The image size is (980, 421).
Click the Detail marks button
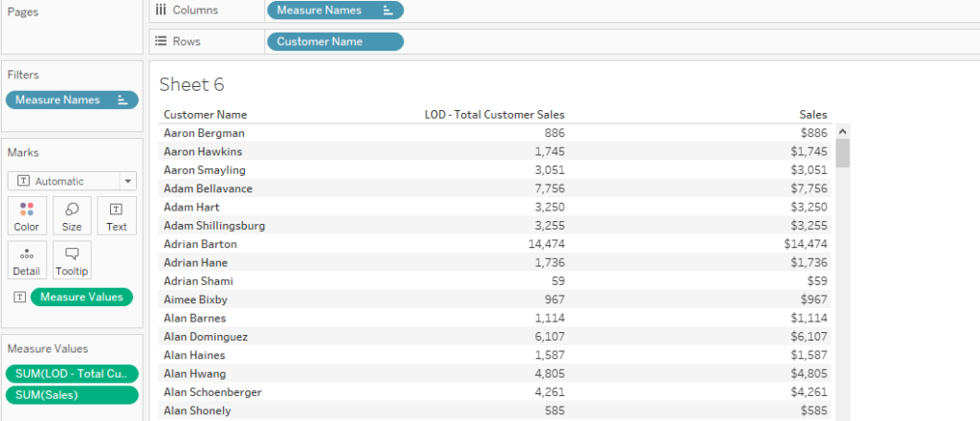27,259
